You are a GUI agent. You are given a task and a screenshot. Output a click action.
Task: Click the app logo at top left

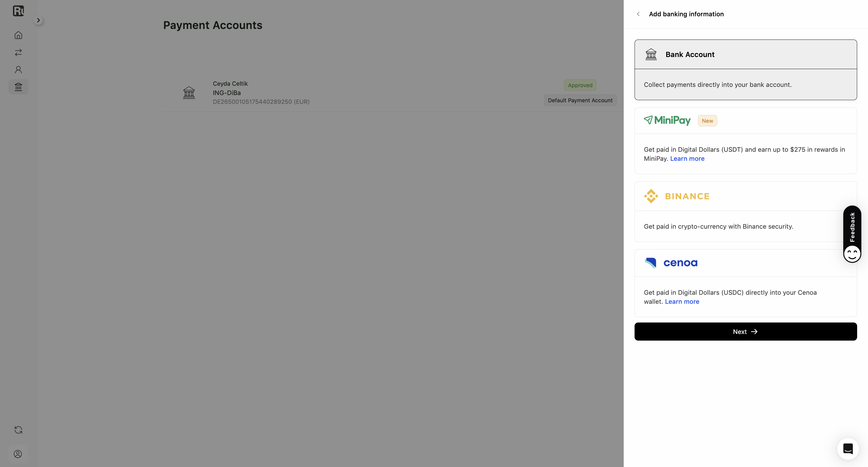tap(18, 11)
